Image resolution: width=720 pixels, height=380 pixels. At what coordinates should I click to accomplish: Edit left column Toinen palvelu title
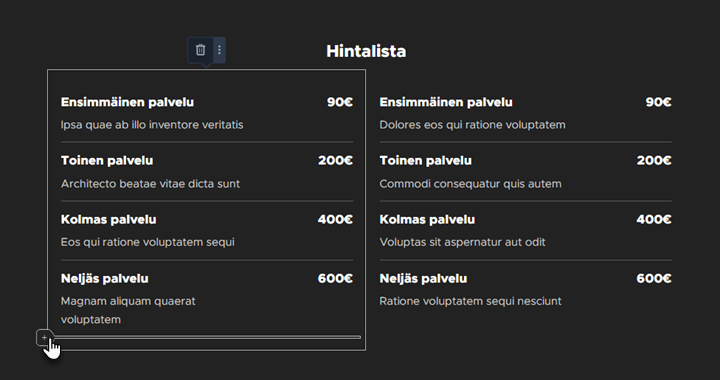[107, 161]
